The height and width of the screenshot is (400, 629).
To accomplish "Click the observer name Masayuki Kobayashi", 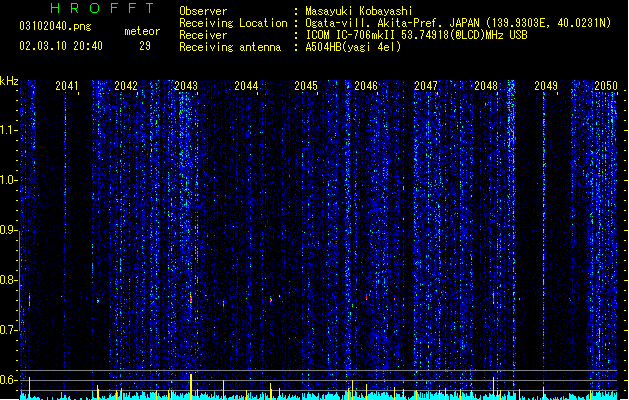I will coord(359,11).
